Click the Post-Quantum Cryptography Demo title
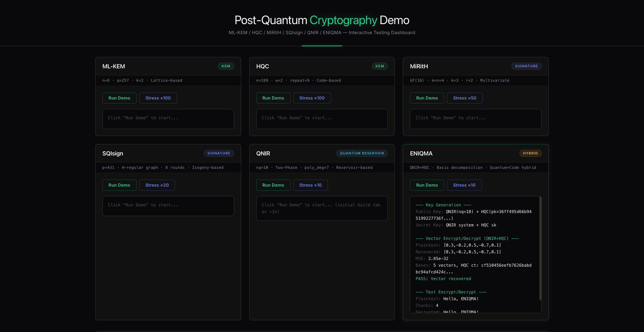Image resolution: width=644 pixels, height=332 pixels. coord(322,20)
